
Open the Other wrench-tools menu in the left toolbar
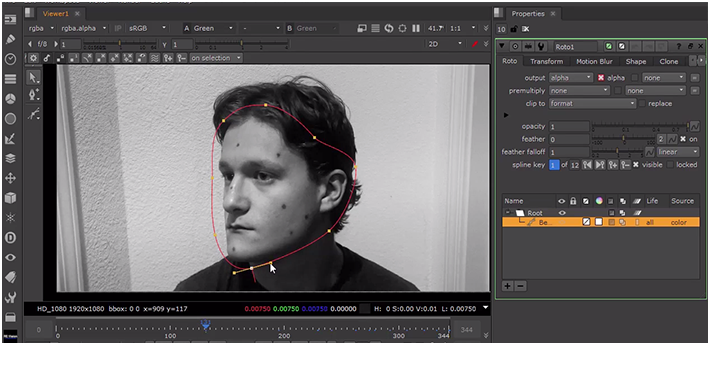click(10, 297)
